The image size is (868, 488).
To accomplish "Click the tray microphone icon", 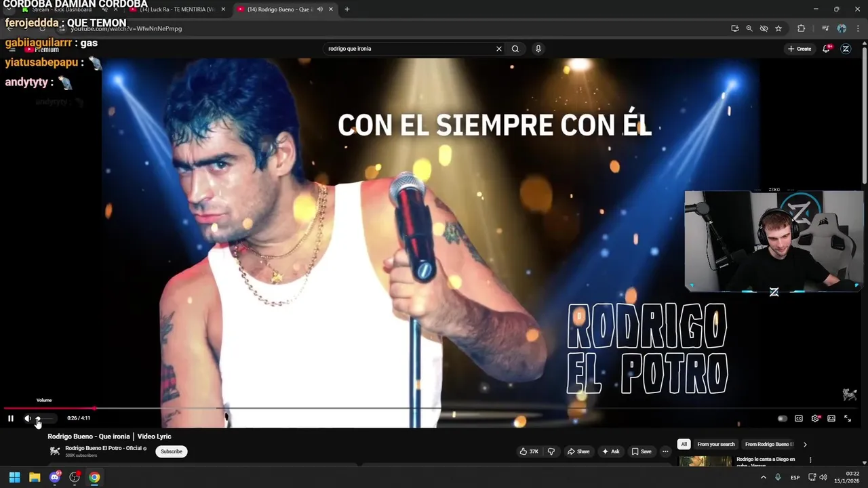I will coord(778,477).
